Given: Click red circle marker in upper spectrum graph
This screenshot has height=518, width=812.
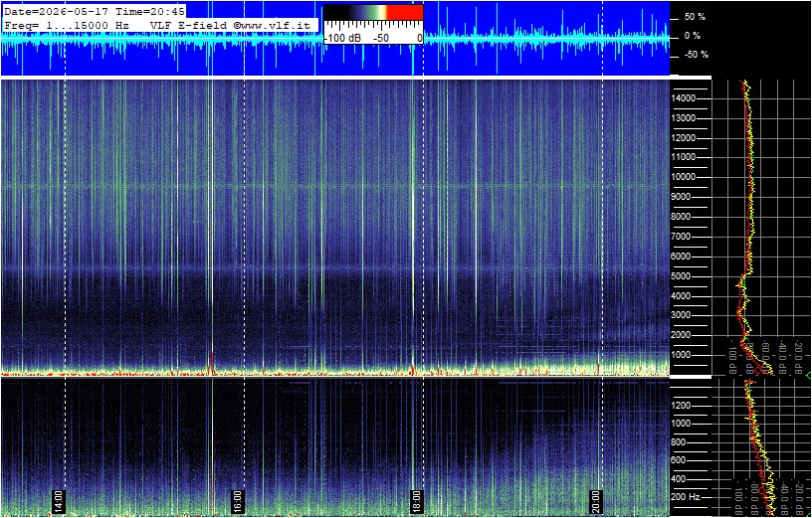Looking at the screenshot, I should [x=758, y=370].
